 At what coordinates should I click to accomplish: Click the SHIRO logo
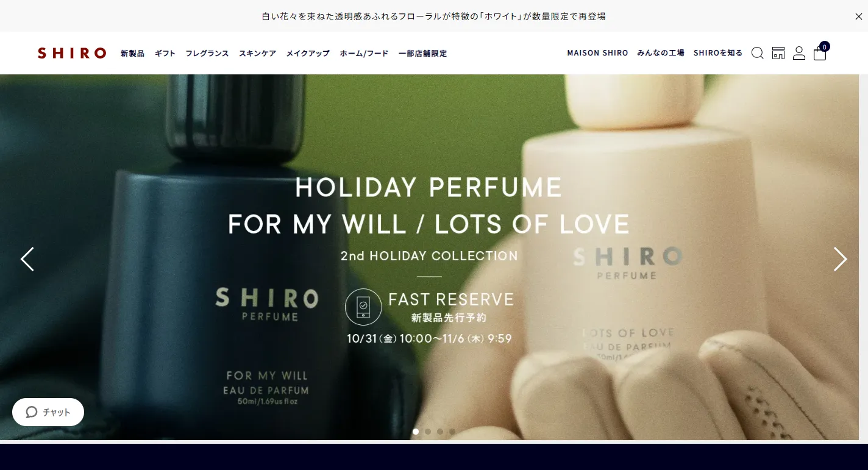point(72,53)
